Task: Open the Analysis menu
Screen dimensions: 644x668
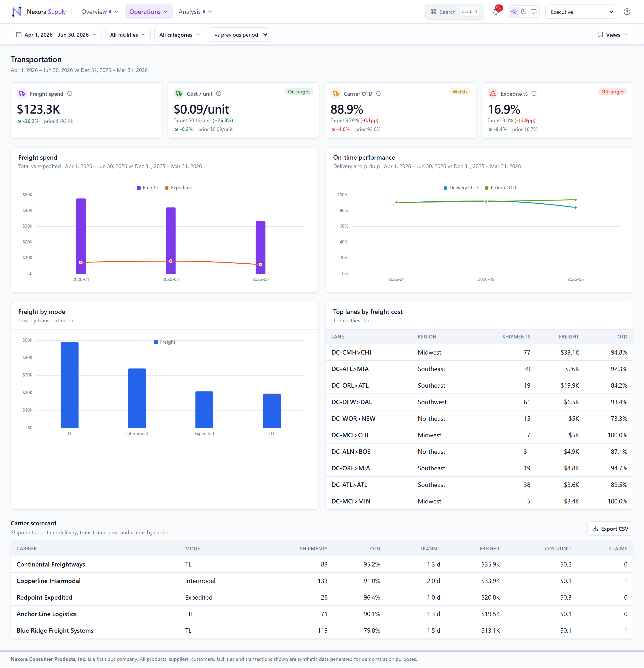Action: 195,12
